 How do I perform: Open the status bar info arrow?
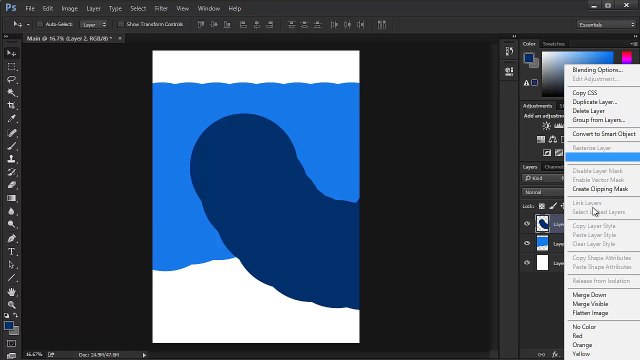144,355
